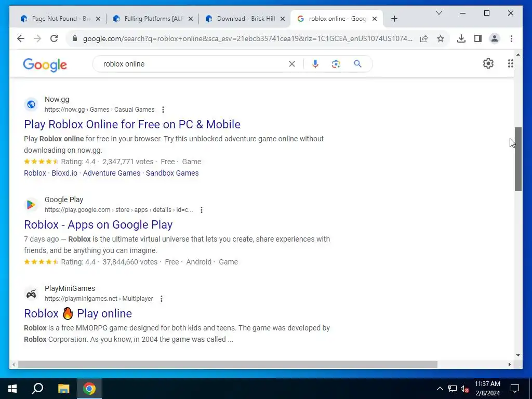Screen dimensions: 532x399
Task: Open the Chrome side panel
Action: pos(478,38)
